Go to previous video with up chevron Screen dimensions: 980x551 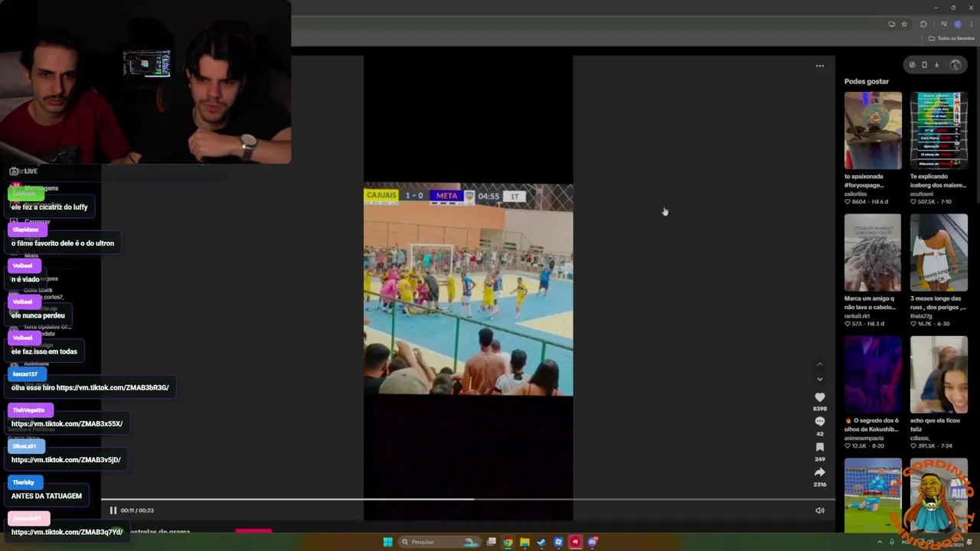pos(820,364)
